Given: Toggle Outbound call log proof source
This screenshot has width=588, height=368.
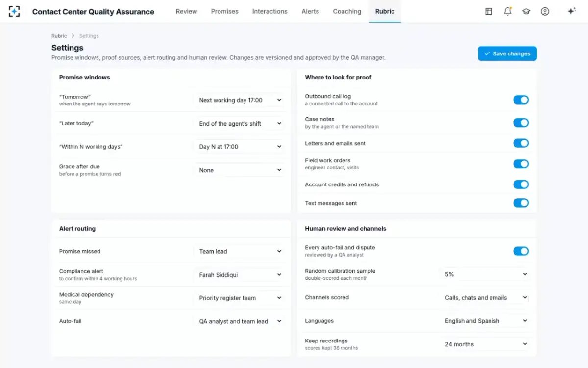Looking at the screenshot, I should click(521, 100).
